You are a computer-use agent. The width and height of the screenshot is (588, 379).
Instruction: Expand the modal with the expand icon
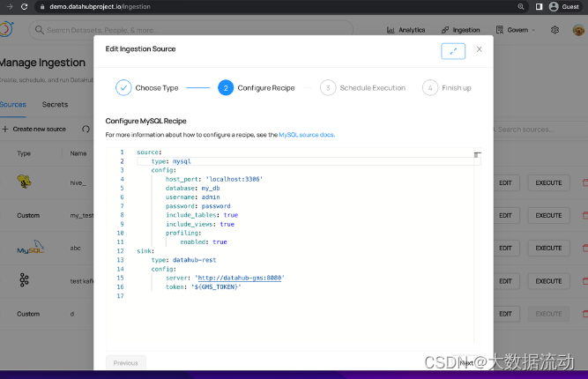(453, 51)
